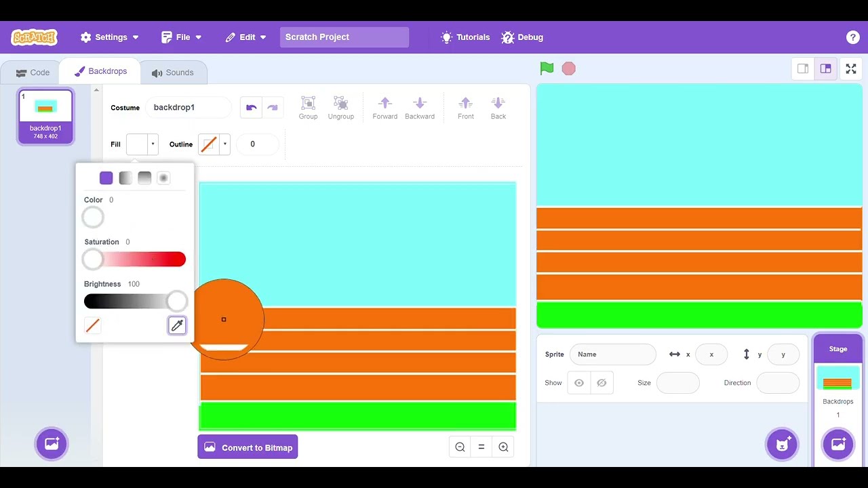This screenshot has height=488, width=868.
Task: Click the redo arrow
Action: (x=273, y=107)
